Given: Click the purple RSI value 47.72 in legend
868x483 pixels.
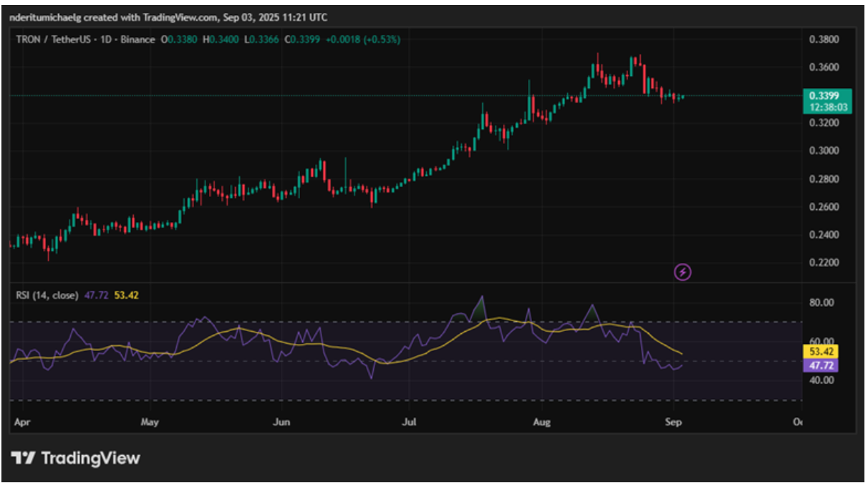Looking at the screenshot, I should tap(95, 295).
